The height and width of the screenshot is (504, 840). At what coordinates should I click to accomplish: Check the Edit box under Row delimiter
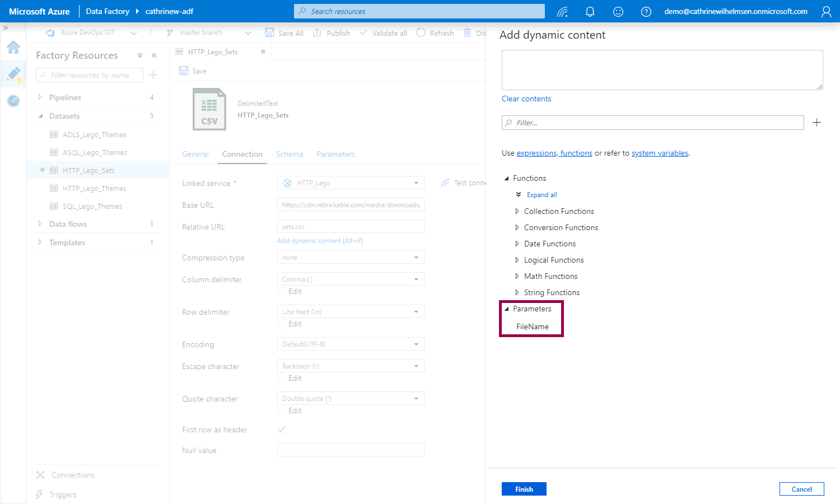[282, 324]
